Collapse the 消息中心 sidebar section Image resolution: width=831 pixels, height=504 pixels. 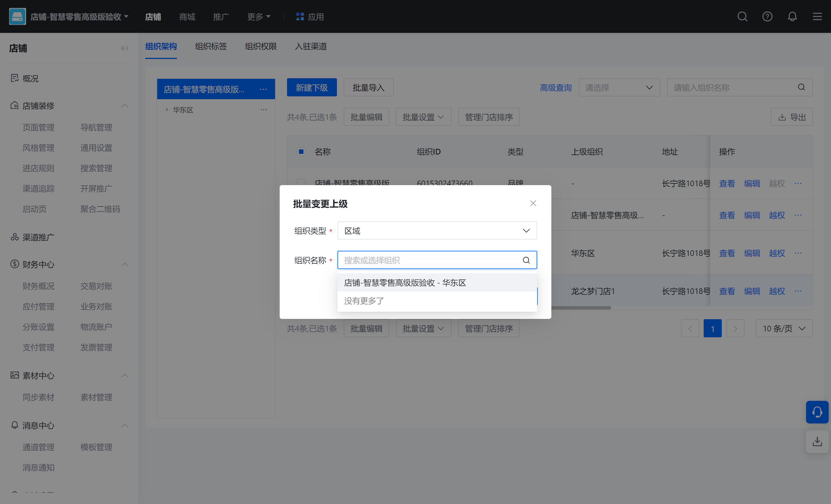125,425
